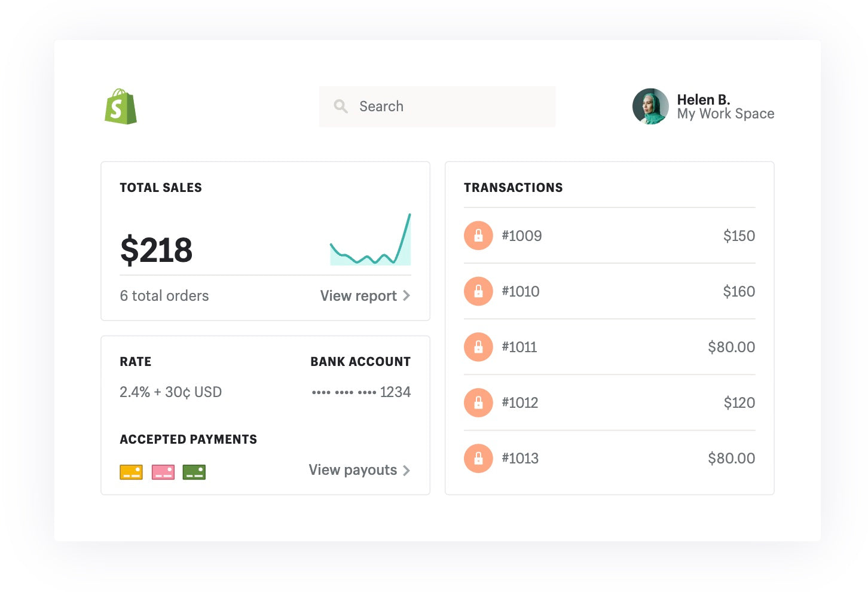Click Helen B.'s profile picture
Screen dimensions: 868x592
click(650, 106)
